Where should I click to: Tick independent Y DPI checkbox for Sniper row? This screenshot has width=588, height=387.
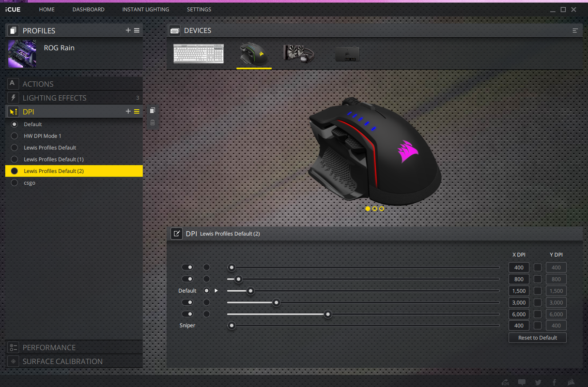click(x=538, y=326)
